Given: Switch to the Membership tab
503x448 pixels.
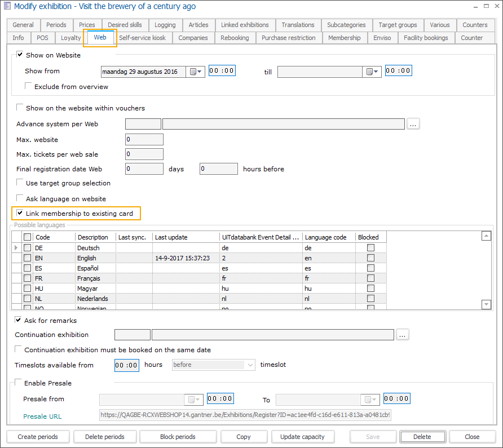Looking at the screenshot, I should [344, 38].
